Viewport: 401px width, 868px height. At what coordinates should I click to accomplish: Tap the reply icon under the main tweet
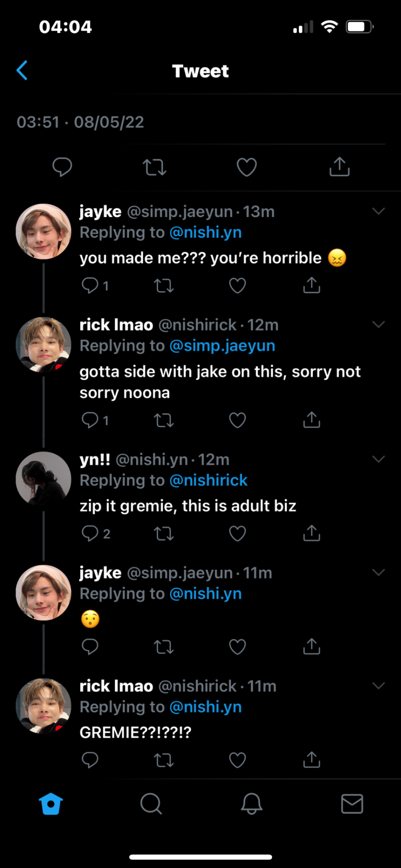62,167
